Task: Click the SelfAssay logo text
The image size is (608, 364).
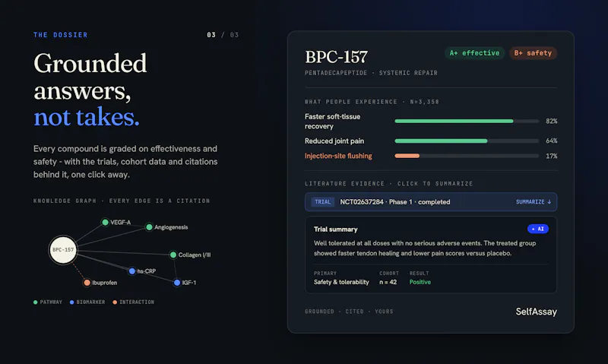Action: pos(537,312)
